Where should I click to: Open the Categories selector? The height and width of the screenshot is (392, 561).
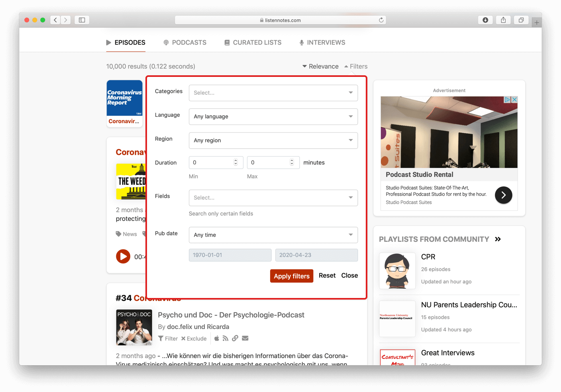(273, 93)
